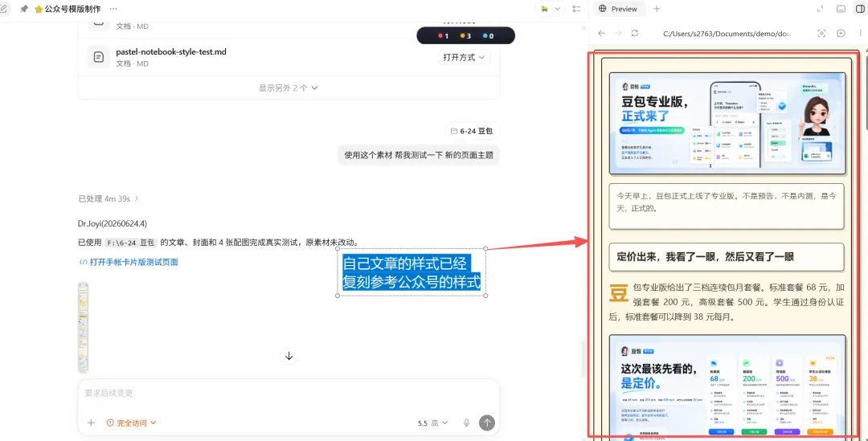Click the red indicator showing 1
Image resolution: width=868 pixels, height=441 pixels.
coord(443,36)
